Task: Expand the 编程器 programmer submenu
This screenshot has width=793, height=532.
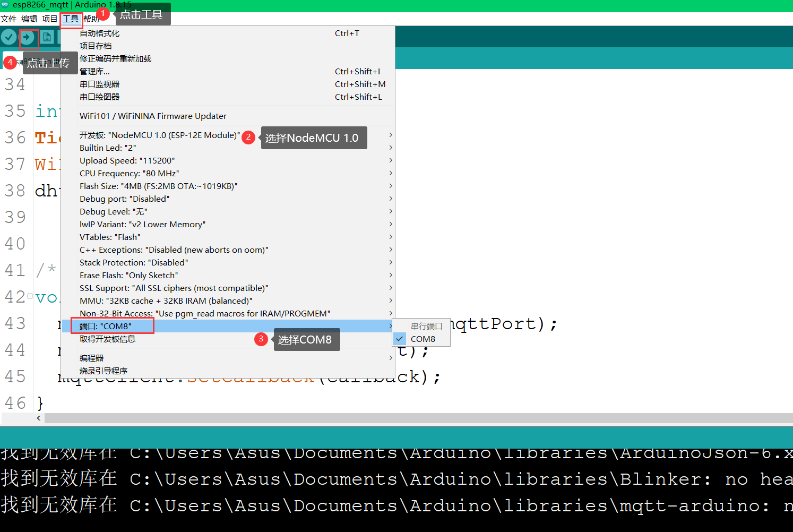Action: 228,358
